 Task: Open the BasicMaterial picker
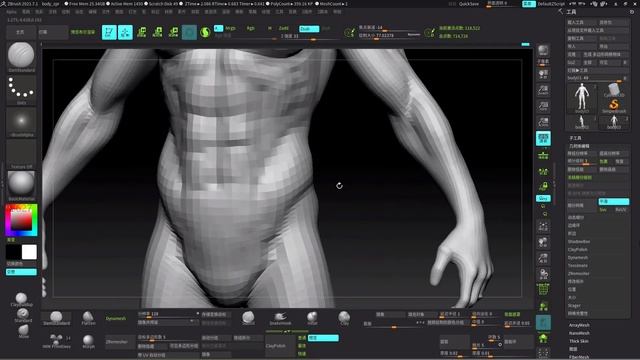tap(21, 186)
